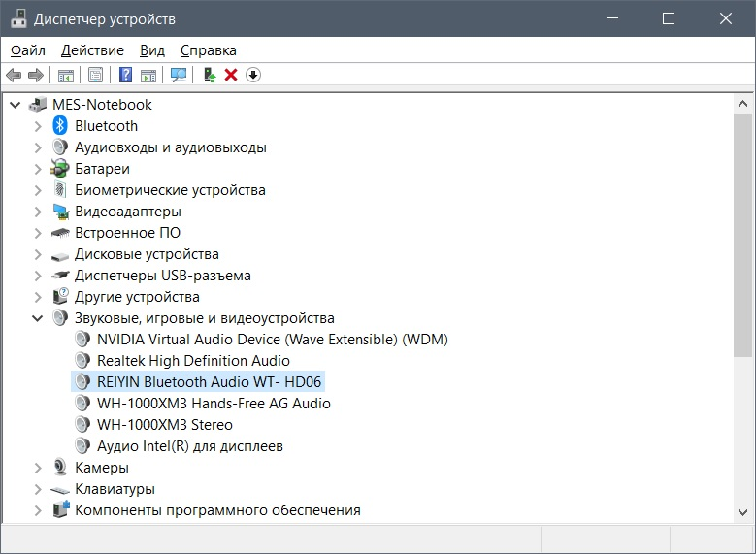Click the Help toolbar icon with question mark
The image size is (756, 554).
pyautogui.click(x=125, y=75)
